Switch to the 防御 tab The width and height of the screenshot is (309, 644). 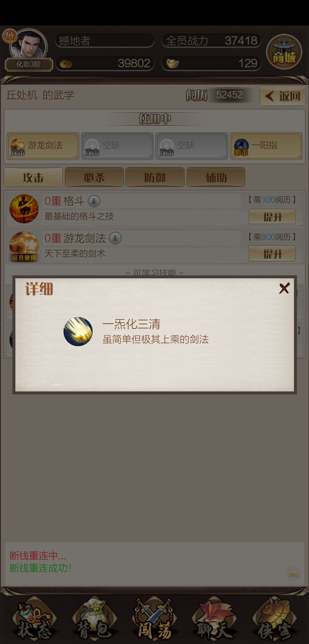point(155,177)
